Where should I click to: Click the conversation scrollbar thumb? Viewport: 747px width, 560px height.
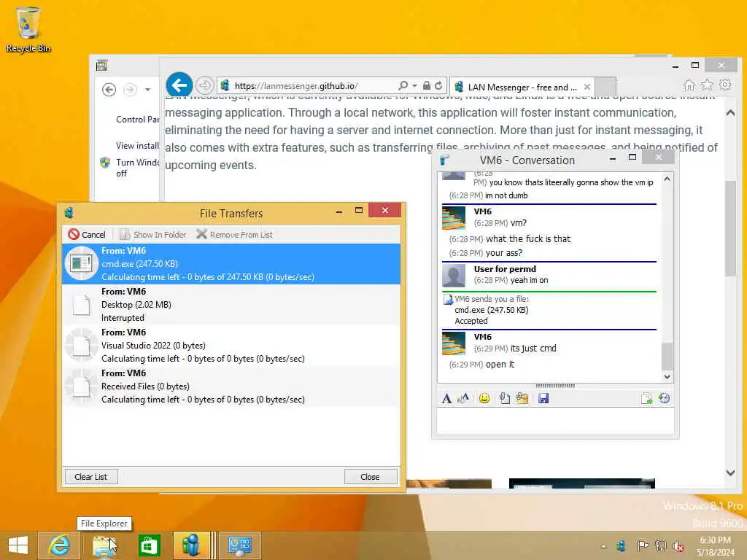pyautogui.click(x=667, y=356)
